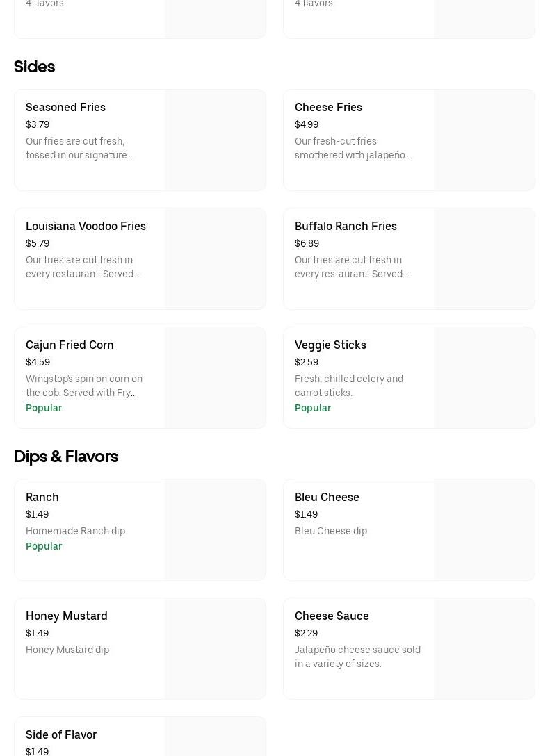Click the Sides section heading
The image size is (559, 756).
34,67
